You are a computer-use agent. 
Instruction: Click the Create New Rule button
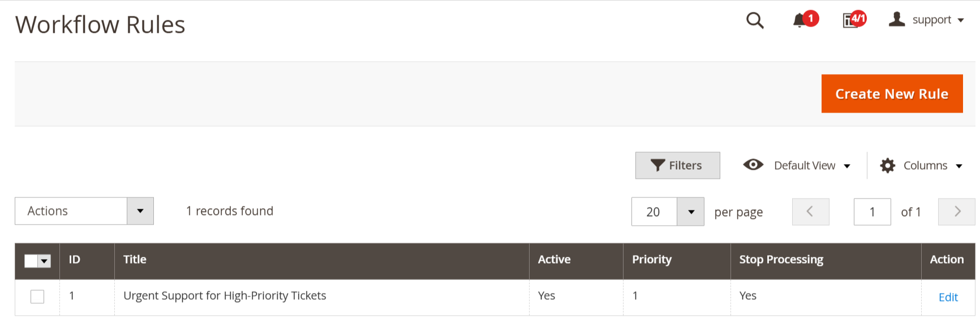pyautogui.click(x=892, y=94)
